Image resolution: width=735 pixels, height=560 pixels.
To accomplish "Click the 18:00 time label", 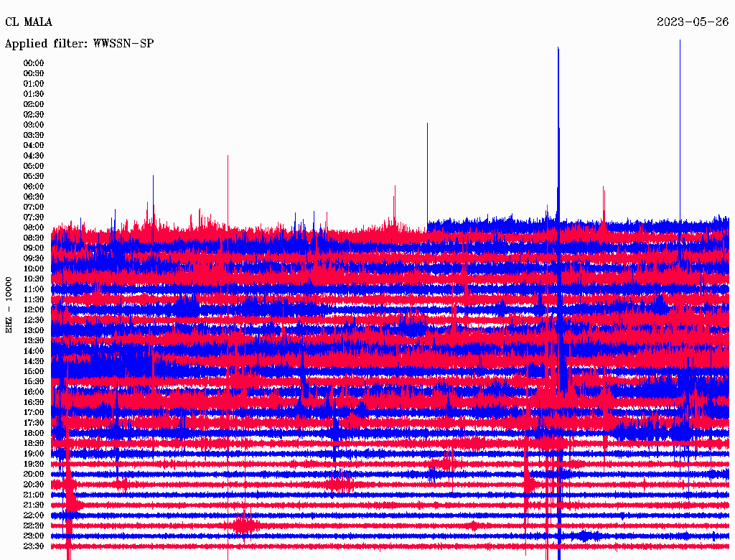I will (34, 434).
